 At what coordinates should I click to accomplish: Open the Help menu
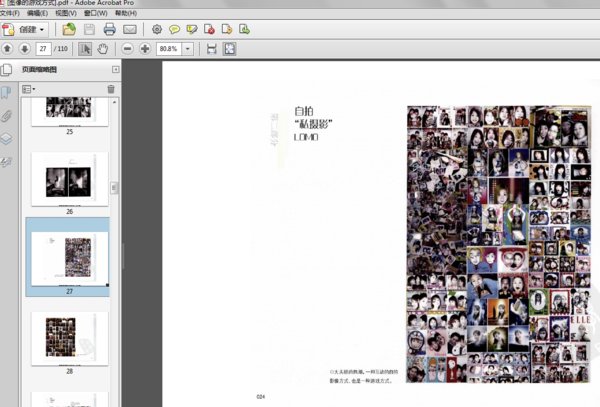pos(126,13)
